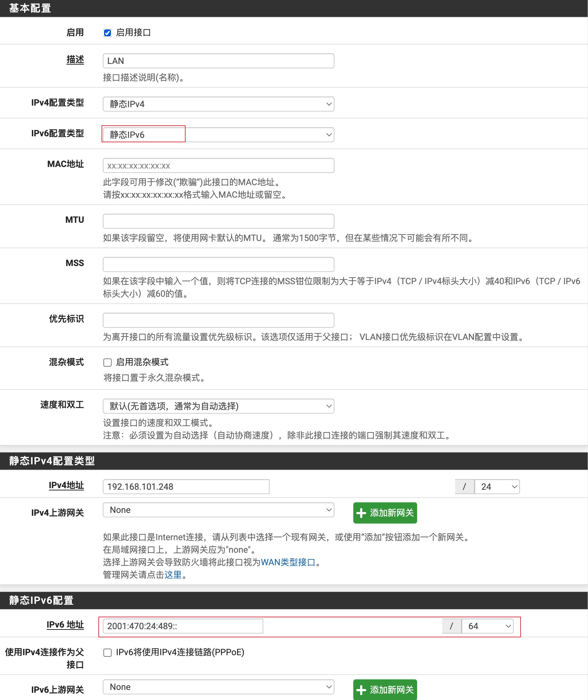Click the IPv4地址 field with 192.168.101.248
Image resolution: width=588 pixels, height=700 pixels.
[186, 487]
